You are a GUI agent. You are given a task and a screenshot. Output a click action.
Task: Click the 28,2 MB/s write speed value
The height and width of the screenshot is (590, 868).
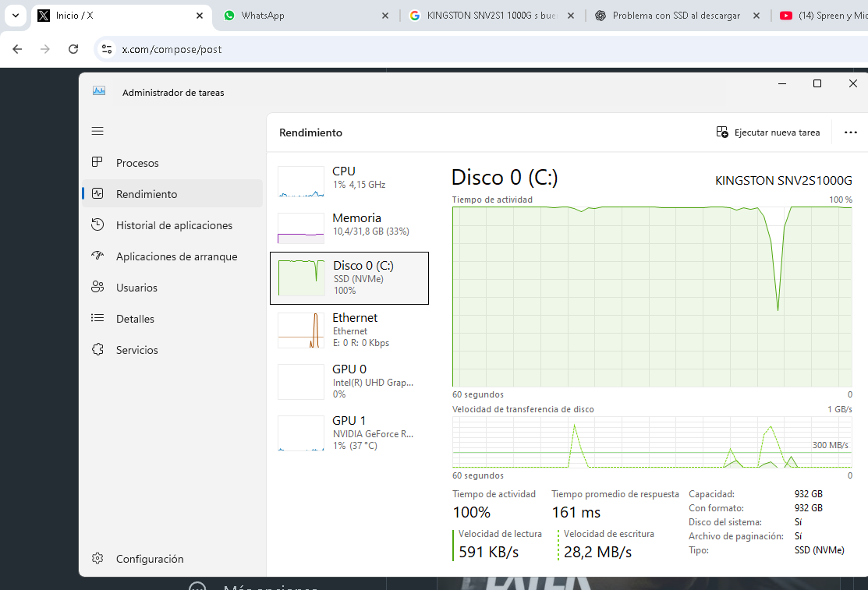(x=597, y=552)
